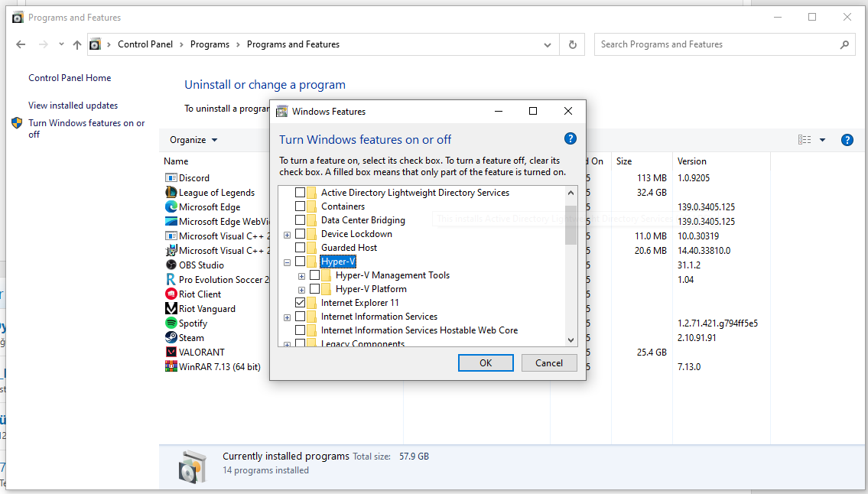Expand Hyper-V Management Tools node
Viewport: 868px width, 494px height.
tap(301, 276)
